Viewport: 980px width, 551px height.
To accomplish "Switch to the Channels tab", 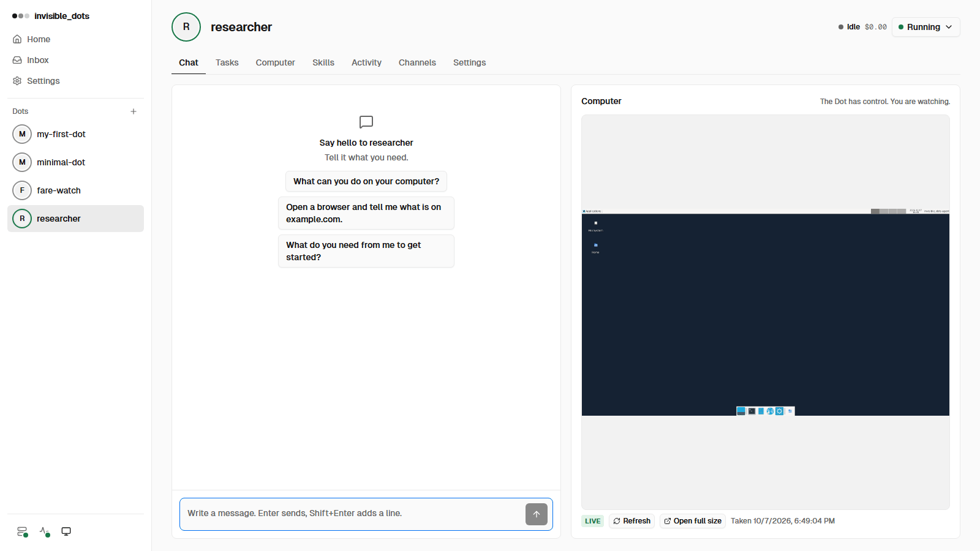I will 417,62.
